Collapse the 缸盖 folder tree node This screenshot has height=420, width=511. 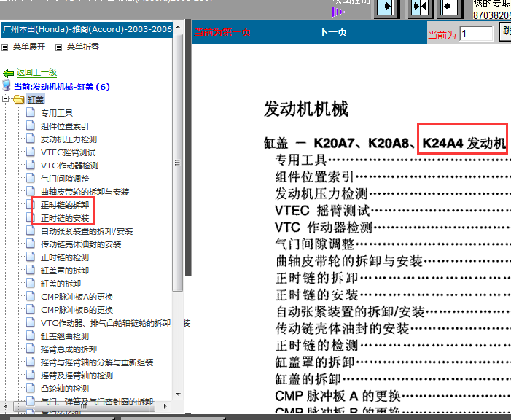click(x=5, y=99)
